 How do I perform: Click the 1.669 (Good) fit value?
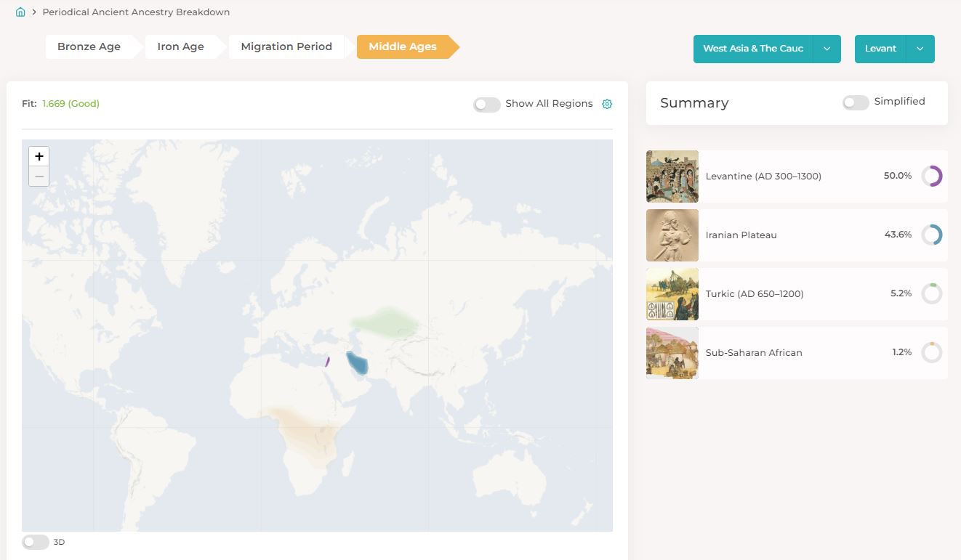[71, 104]
